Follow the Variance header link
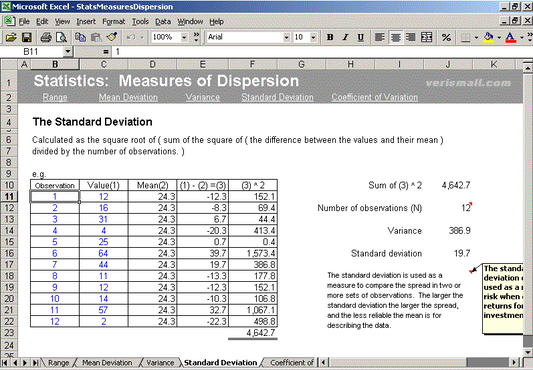533x370 pixels. 203,97
